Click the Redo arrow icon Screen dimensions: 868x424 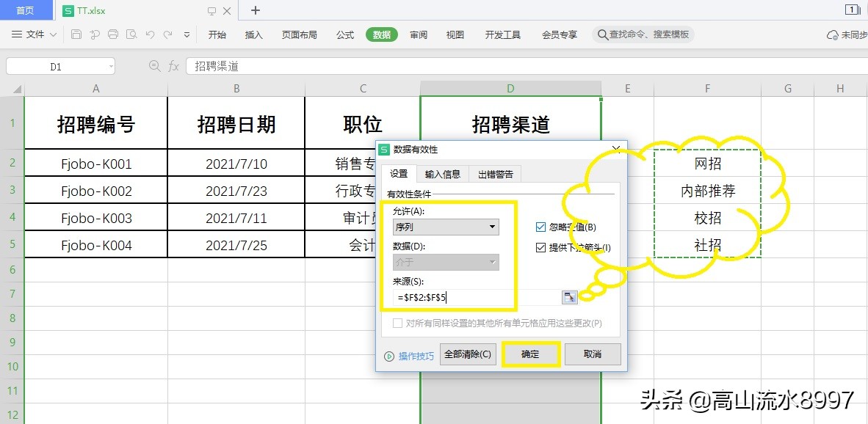click(x=167, y=34)
